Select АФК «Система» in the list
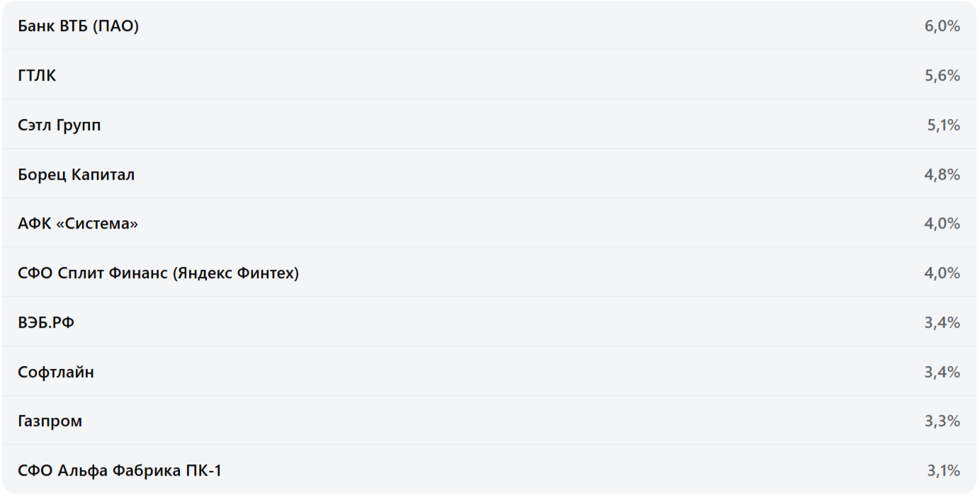The height and width of the screenshot is (497, 980). 78,224
